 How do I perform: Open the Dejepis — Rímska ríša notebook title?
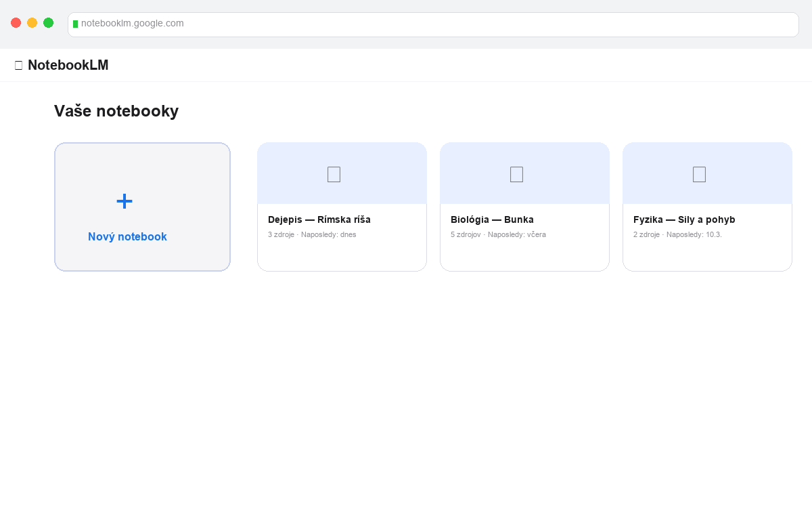pos(319,219)
